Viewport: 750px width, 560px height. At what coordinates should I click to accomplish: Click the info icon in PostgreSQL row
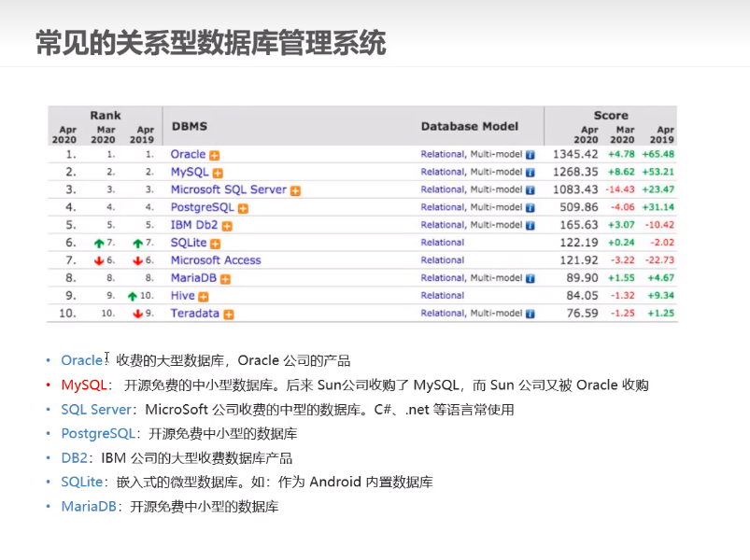530,208
